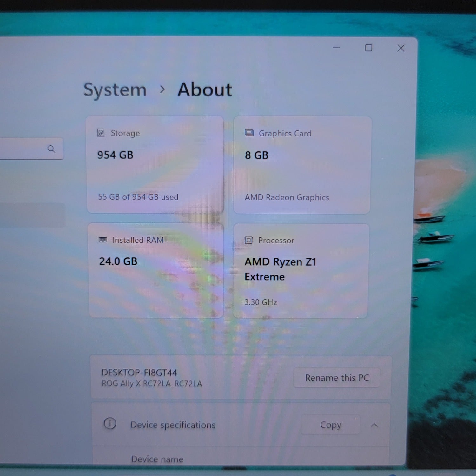
Task: Open the Graphics Card info card
Action: pyautogui.click(x=302, y=165)
